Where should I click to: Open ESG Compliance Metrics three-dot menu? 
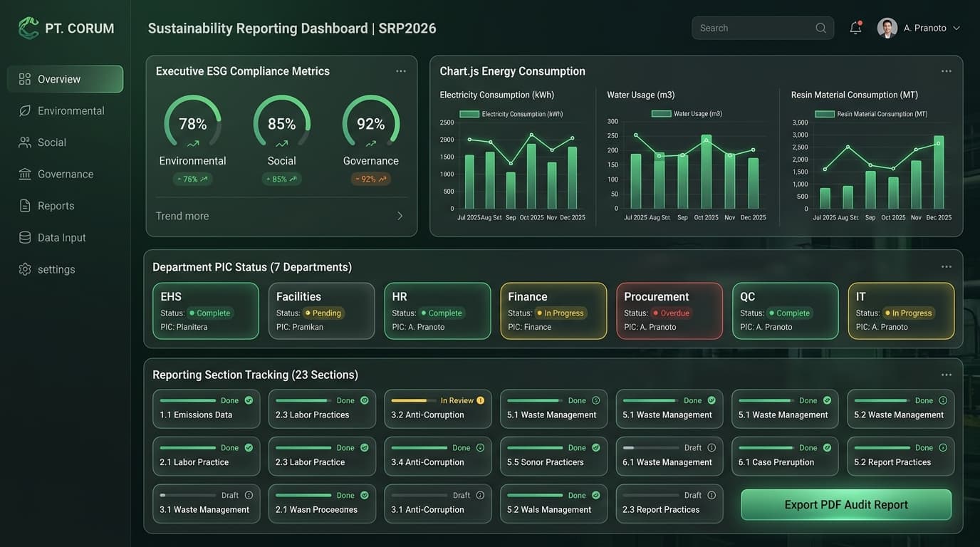coord(401,71)
